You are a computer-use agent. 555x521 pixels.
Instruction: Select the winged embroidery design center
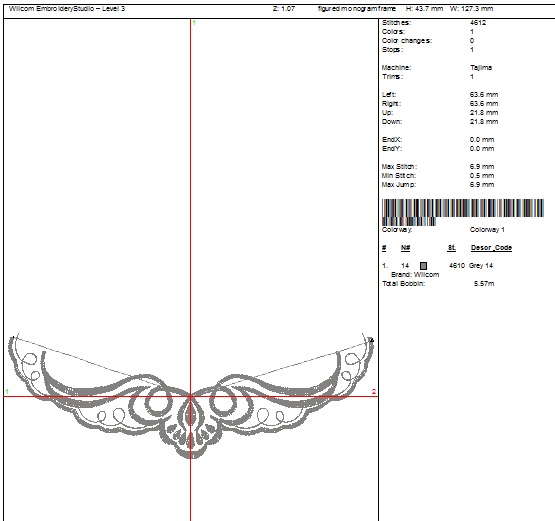[191, 396]
